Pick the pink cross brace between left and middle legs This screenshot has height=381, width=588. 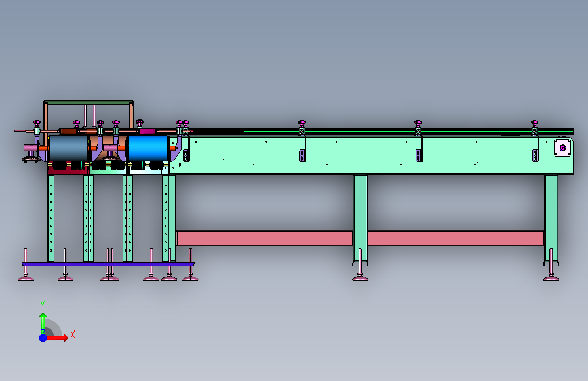[x=264, y=238]
